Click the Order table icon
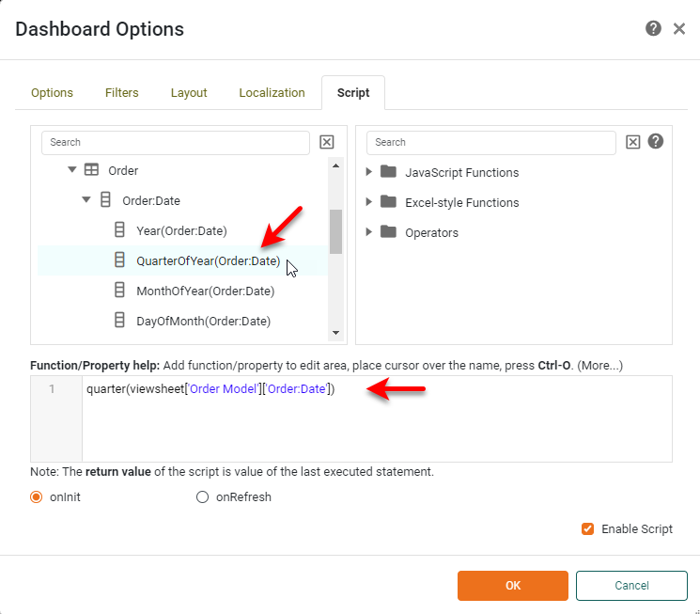The image size is (700, 614). 91,170
